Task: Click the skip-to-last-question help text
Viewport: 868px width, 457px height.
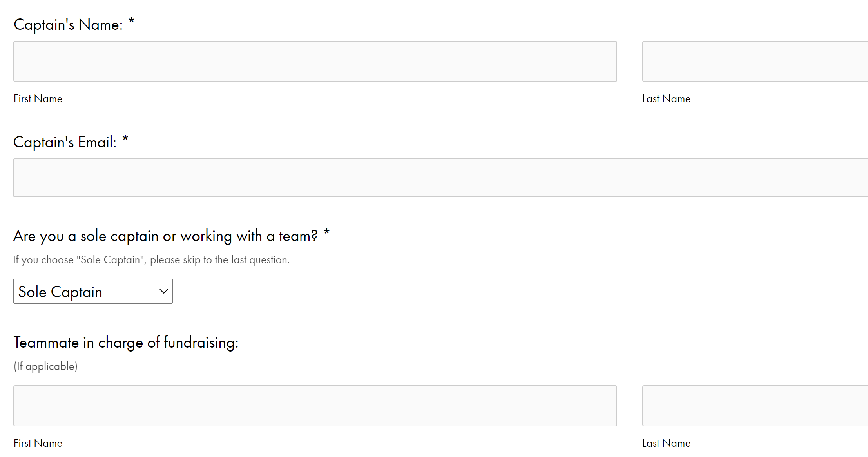Action: click(x=151, y=260)
